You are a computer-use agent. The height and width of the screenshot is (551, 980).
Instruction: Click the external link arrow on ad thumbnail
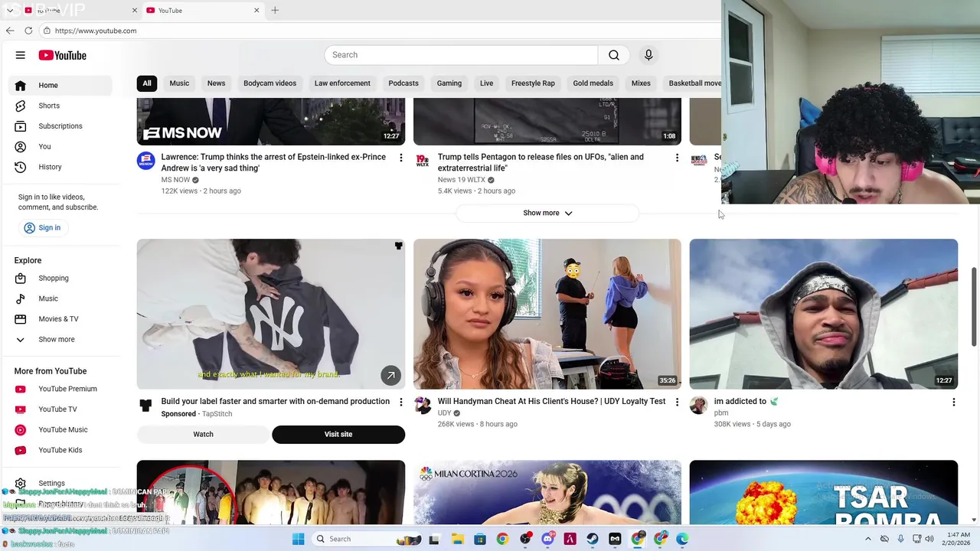[390, 375]
